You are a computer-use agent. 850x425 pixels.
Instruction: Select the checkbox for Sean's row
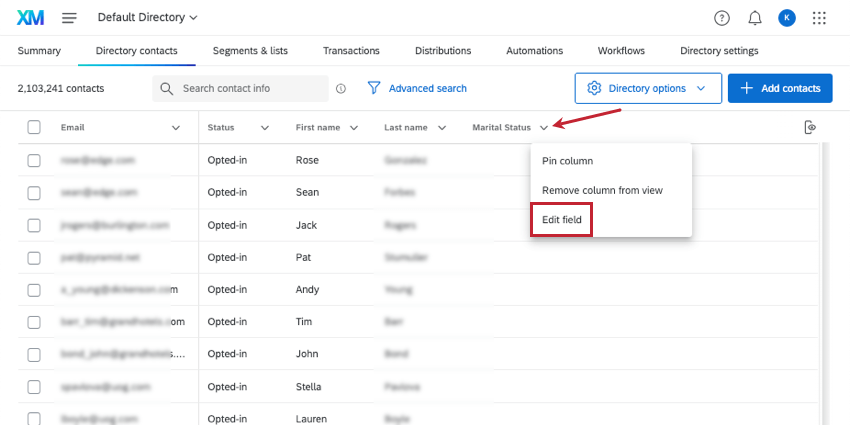point(34,192)
